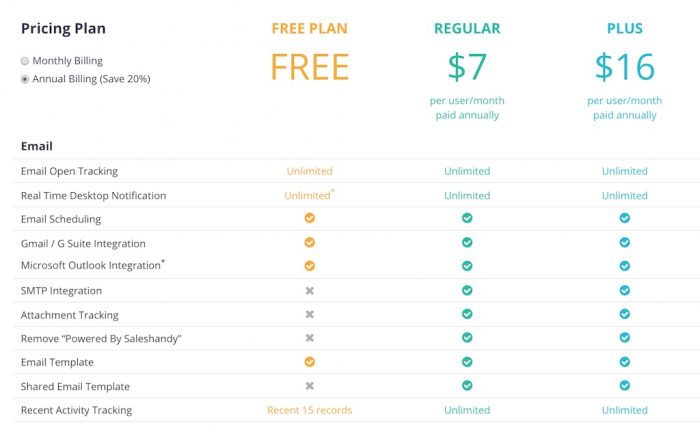Click the FREE PLAN column heading
The image size is (700, 440).
[309, 29]
